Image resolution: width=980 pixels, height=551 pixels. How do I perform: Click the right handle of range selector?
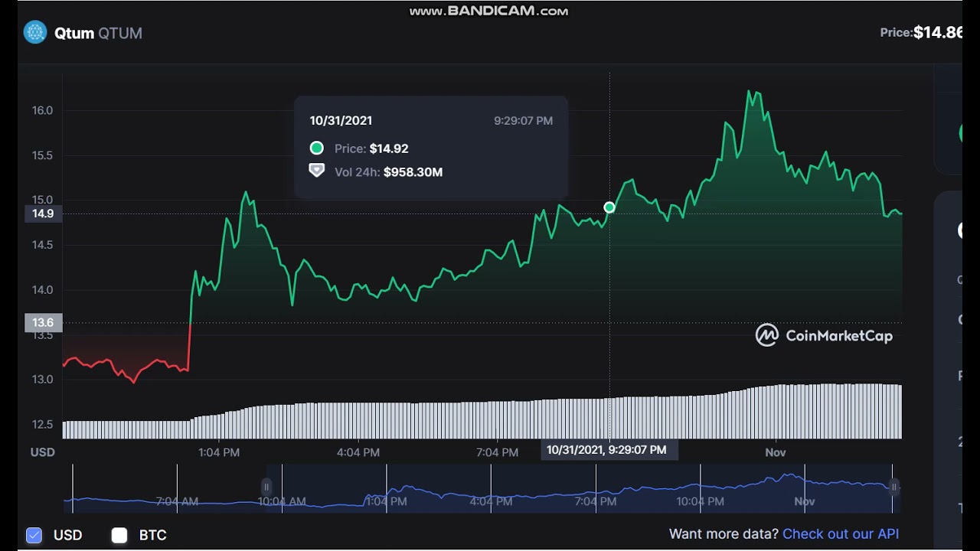(x=893, y=487)
